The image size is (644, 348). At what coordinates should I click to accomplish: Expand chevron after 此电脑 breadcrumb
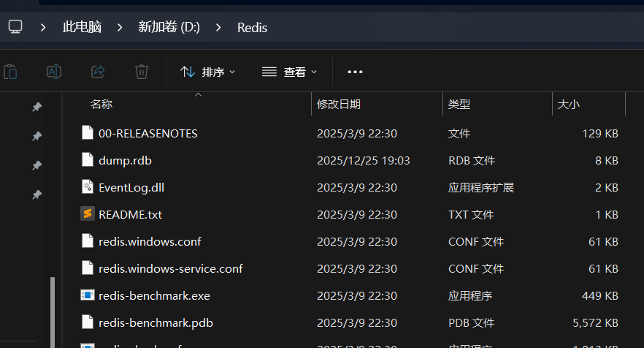click(120, 27)
